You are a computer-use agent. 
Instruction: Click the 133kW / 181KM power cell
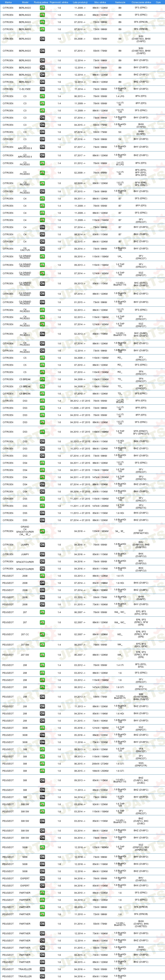coord(100,531)
